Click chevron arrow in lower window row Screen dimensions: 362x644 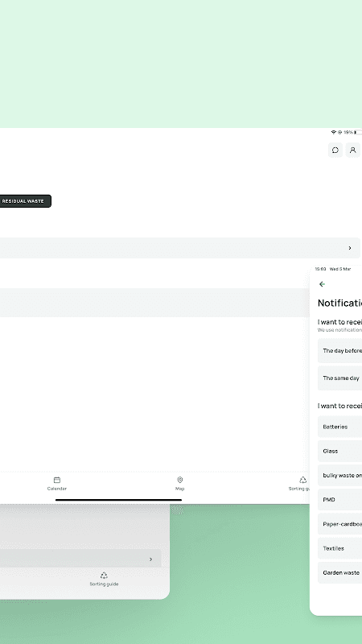(150, 559)
